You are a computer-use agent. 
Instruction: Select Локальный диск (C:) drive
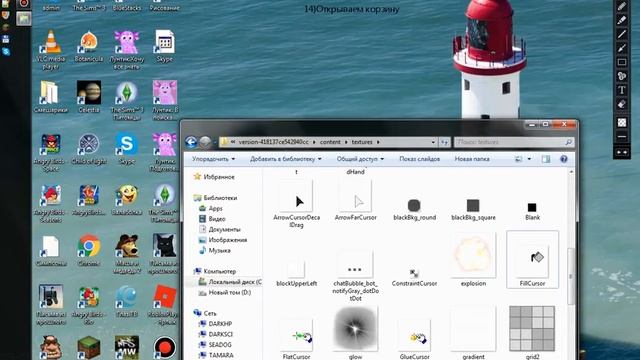230,282
